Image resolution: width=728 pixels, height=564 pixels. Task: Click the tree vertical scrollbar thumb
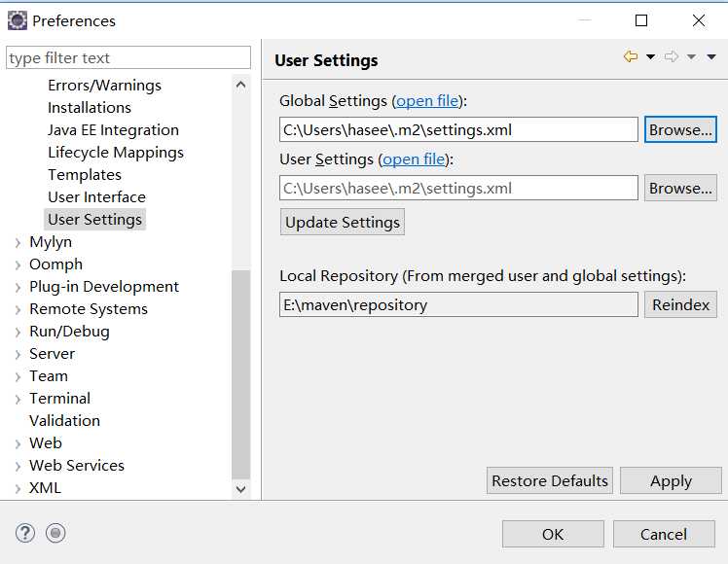click(x=240, y=373)
